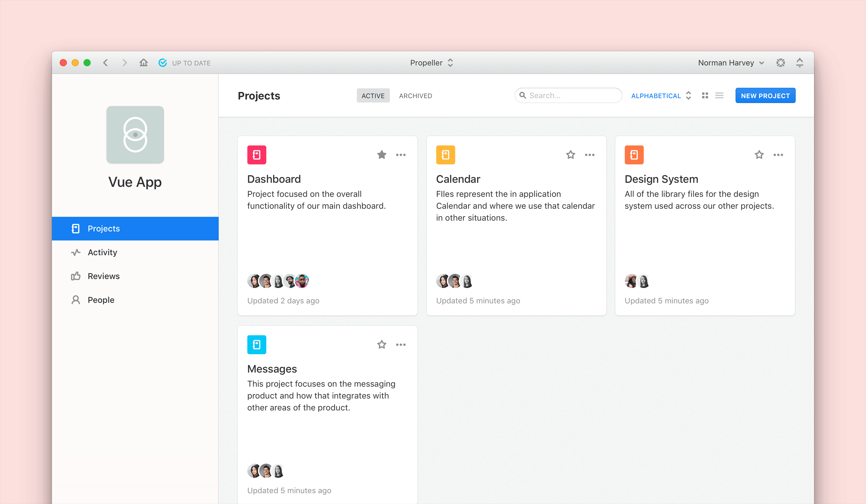The width and height of the screenshot is (866, 504).
Task: Open Design System card more options
Action: [778, 155]
